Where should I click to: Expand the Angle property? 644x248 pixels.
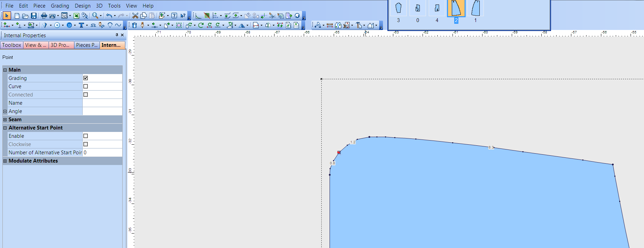click(x=5, y=111)
